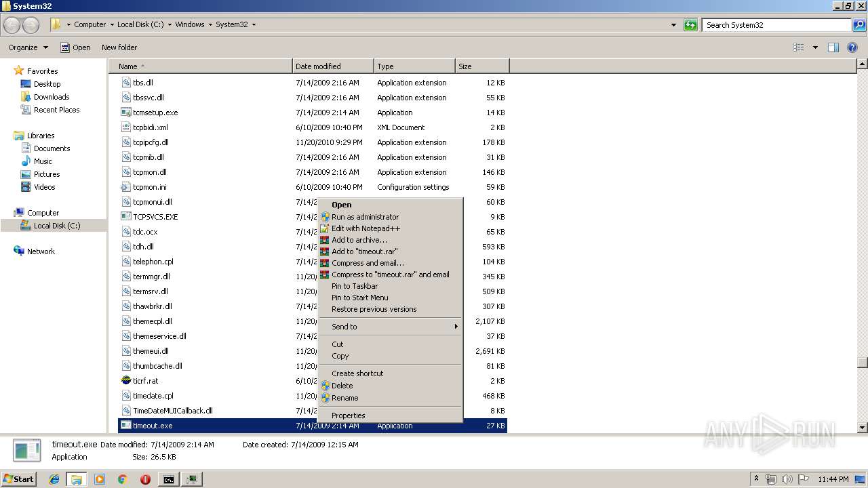
Task: Click the TCPSVCS.EXE file icon
Action: pyautogui.click(x=125, y=217)
